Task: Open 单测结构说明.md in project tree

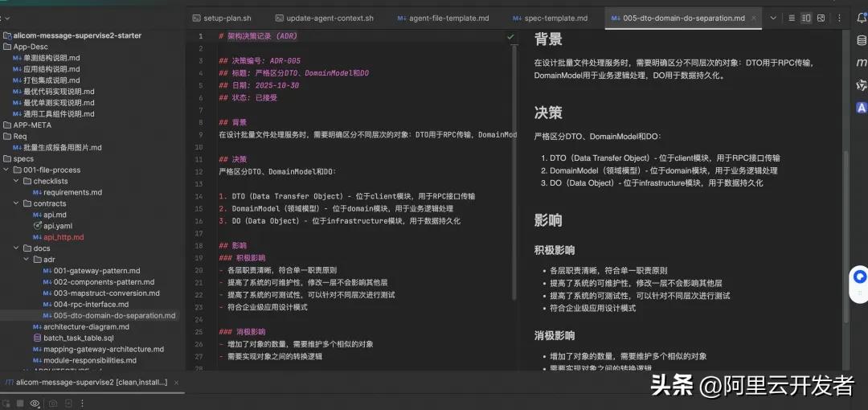Action: point(47,58)
